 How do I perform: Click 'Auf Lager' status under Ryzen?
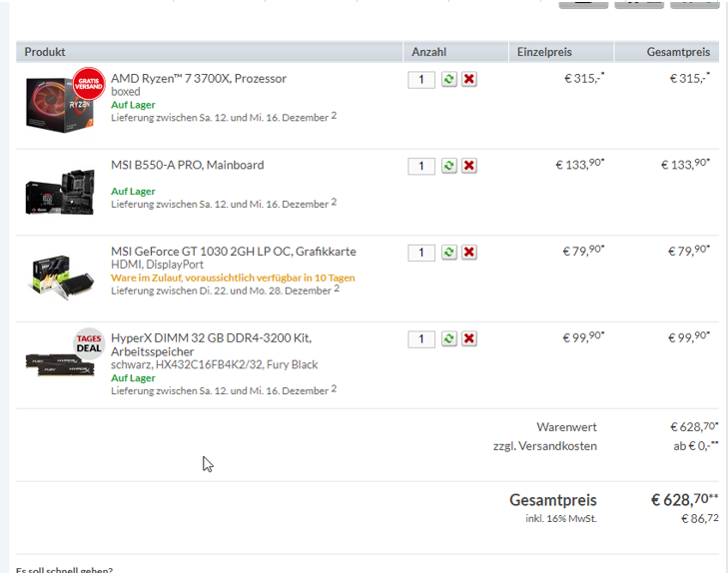pyautogui.click(x=133, y=105)
